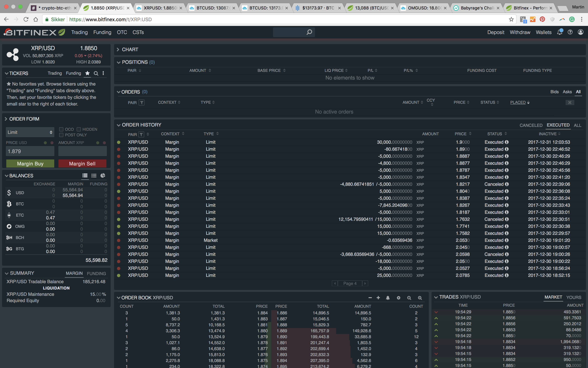Set order book price alert bell
The width and height of the screenshot is (588, 368).
[388, 298]
